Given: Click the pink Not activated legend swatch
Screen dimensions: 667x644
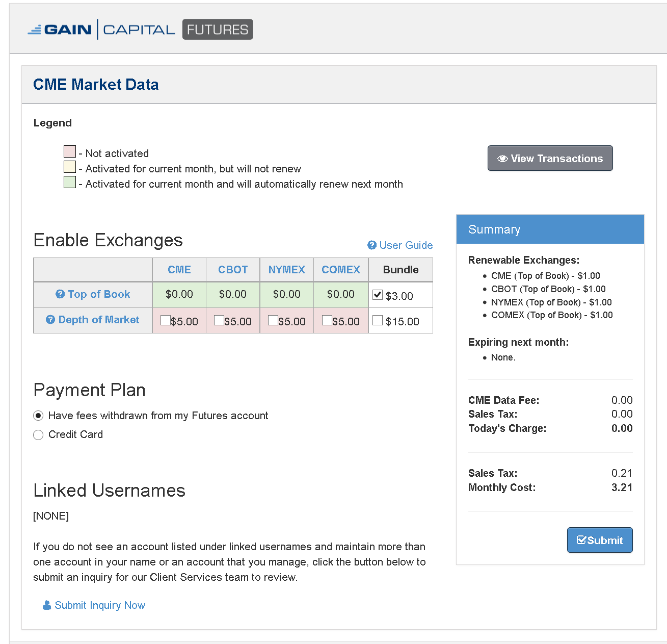Looking at the screenshot, I should click(x=70, y=151).
